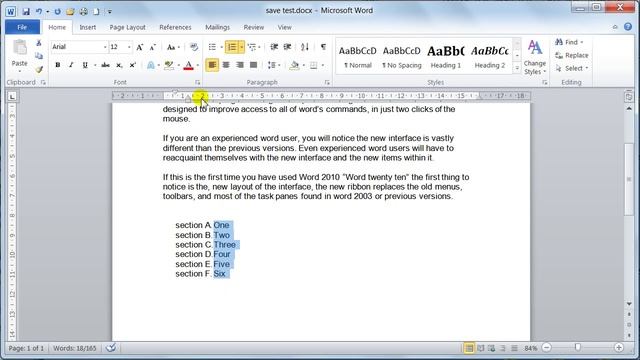Screen dimensions: 640x360
Task: Open the font name Arial dropdown
Action: click(x=105, y=47)
